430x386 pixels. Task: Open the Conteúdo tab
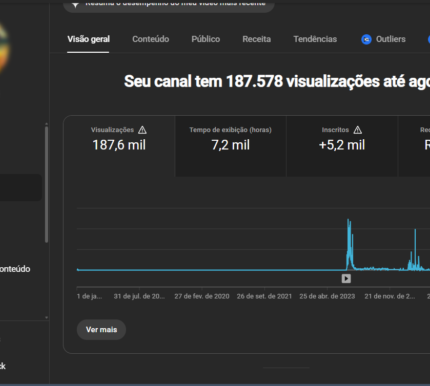[151, 39]
